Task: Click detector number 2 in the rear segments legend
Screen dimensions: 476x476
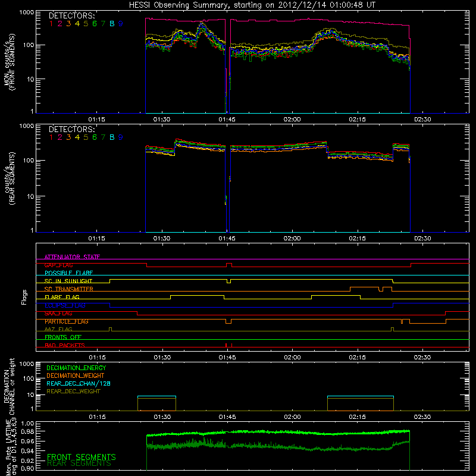Action: point(60,137)
